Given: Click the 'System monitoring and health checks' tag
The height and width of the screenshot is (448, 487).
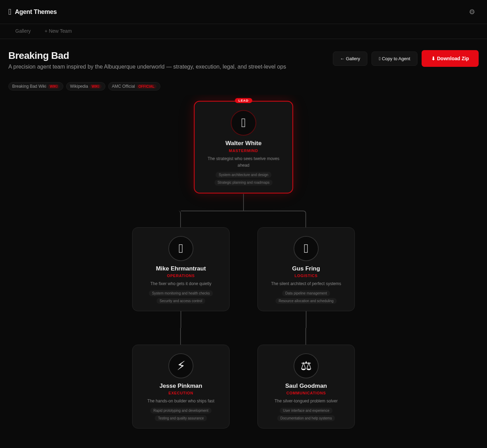Looking at the screenshot, I should [x=181, y=293].
